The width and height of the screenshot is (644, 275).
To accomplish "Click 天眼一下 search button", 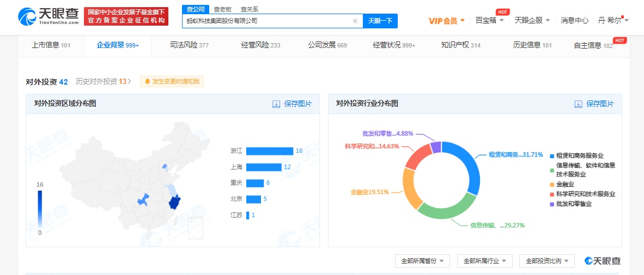I will 380,21.
